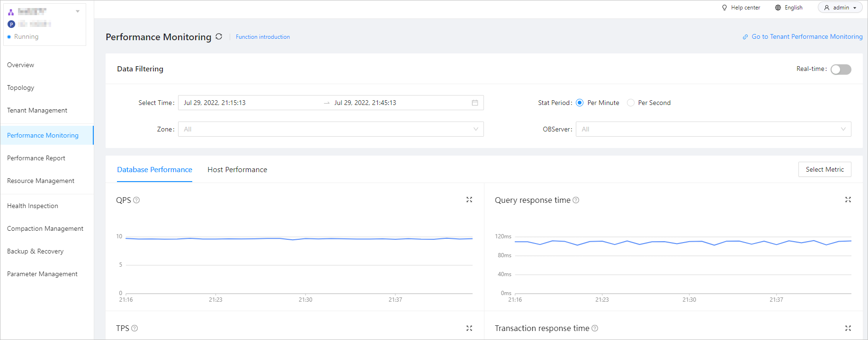Click the help icon next to TPS
868x340 pixels.
point(134,328)
